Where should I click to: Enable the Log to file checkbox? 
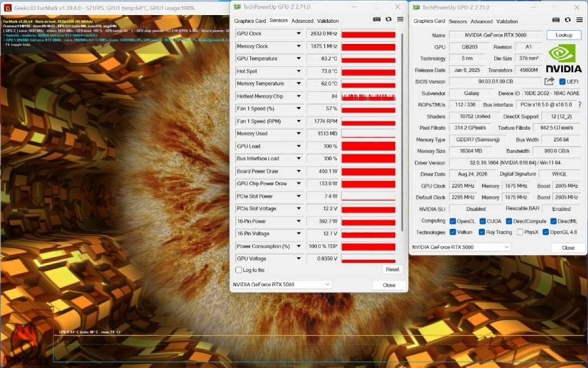238,269
